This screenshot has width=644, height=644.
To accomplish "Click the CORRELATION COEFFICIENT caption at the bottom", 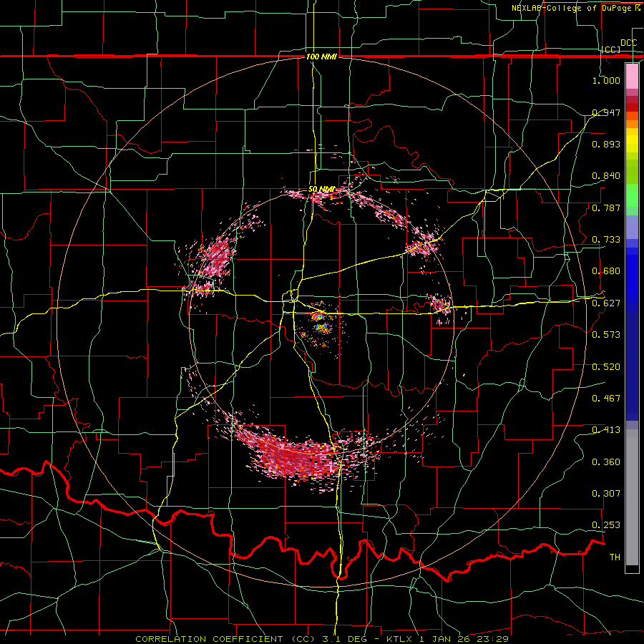I will click(x=322, y=639).
